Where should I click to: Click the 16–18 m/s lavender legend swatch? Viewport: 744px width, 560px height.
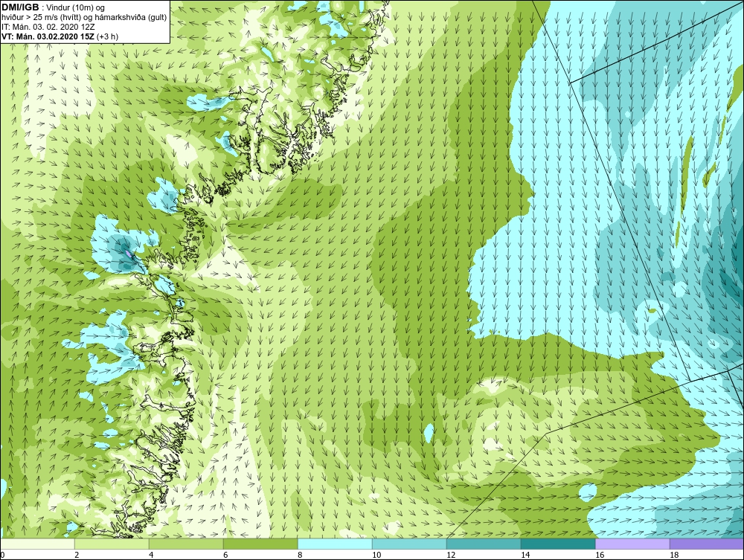pyautogui.click(x=632, y=544)
